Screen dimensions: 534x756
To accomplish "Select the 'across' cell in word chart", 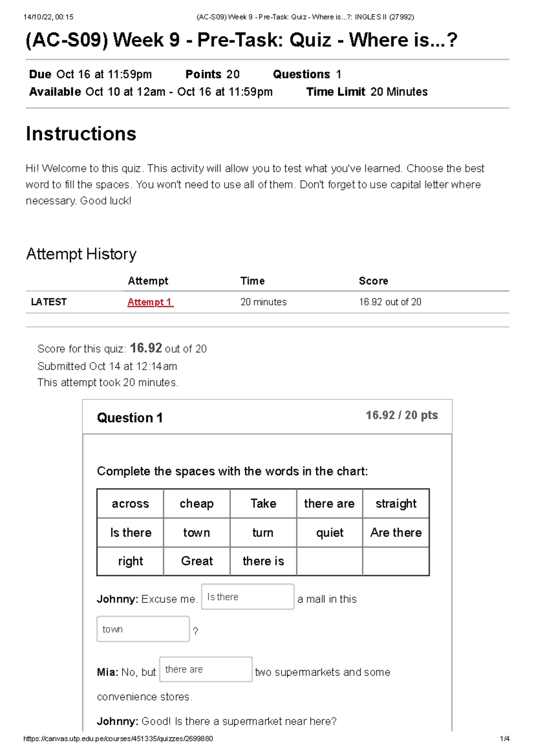I will coord(130,504).
